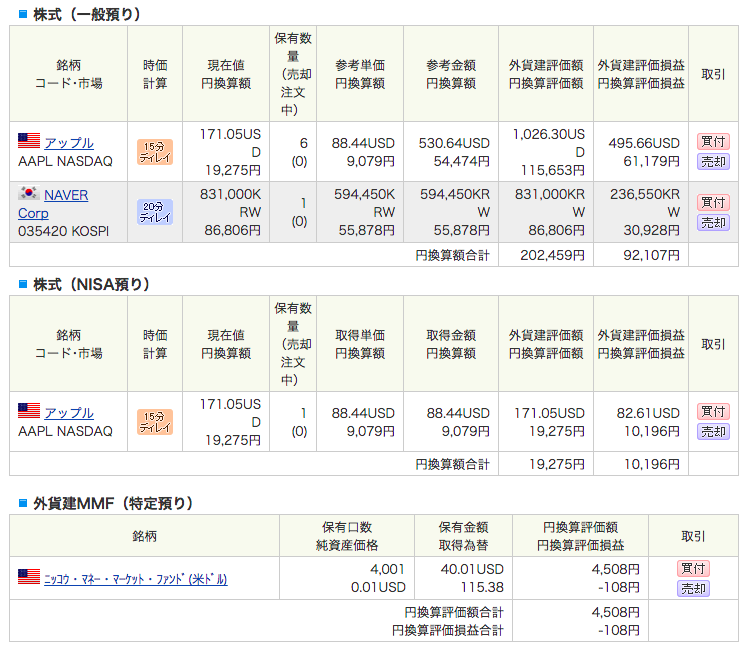Click 20分ディレイ badge in NAVER row
This screenshot has width=749, height=653.
(x=155, y=212)
